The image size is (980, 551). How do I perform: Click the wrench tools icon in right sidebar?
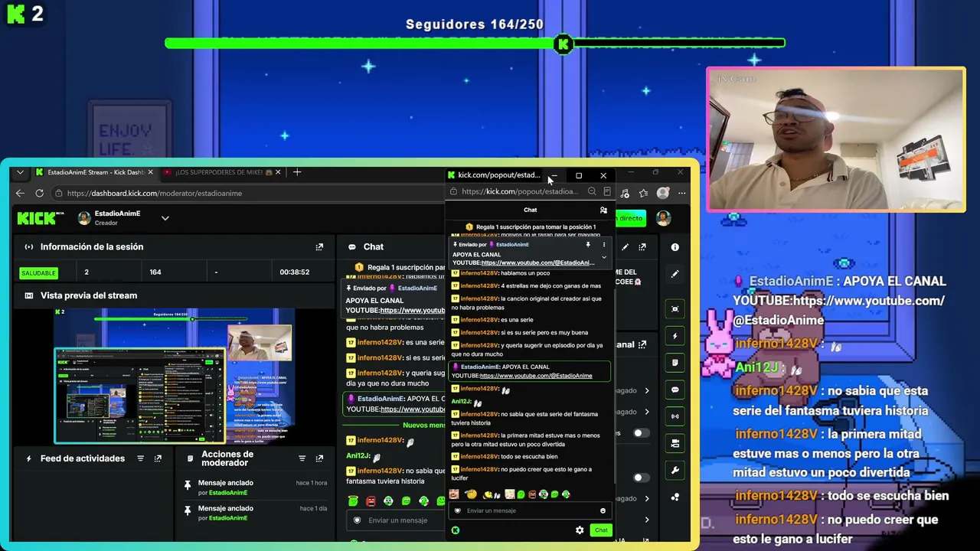tap(675, 470)
